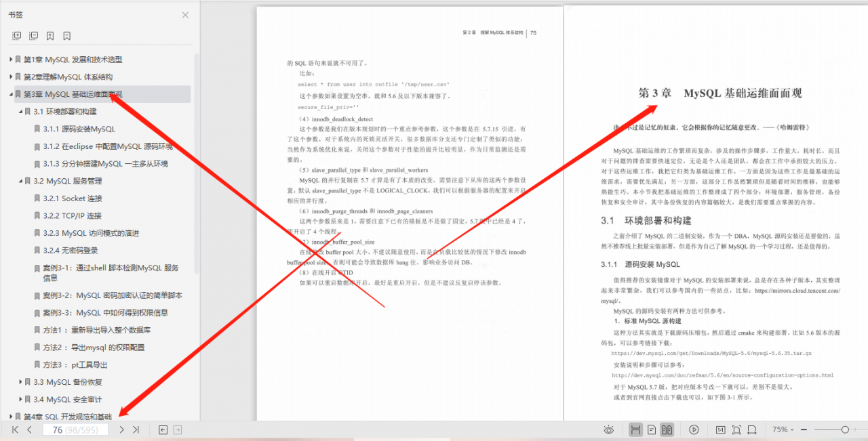Viewport: 868px width, 441px height.
Task: Click the page number input field
Action: coord(75,429)
